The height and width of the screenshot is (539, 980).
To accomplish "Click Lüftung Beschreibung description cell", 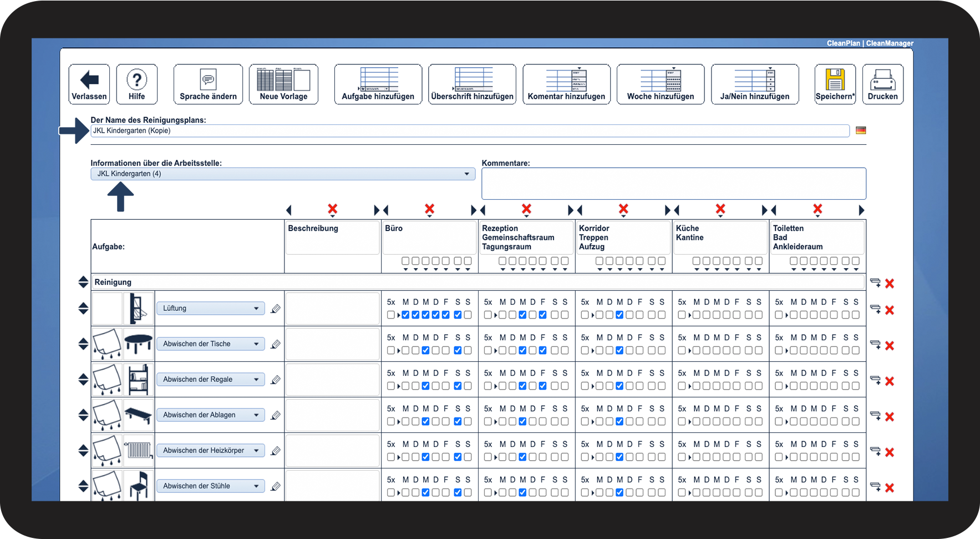I will 333,308.
